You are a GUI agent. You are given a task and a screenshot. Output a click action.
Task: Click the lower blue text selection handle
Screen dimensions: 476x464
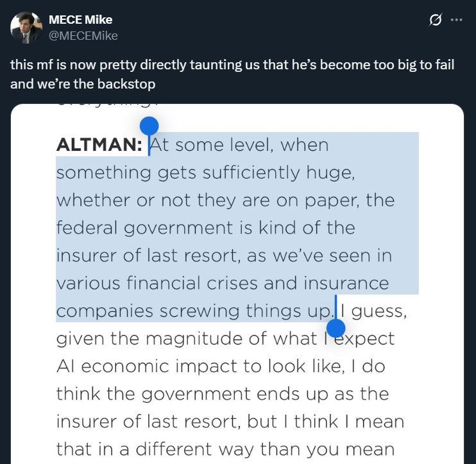pos(336,329)
